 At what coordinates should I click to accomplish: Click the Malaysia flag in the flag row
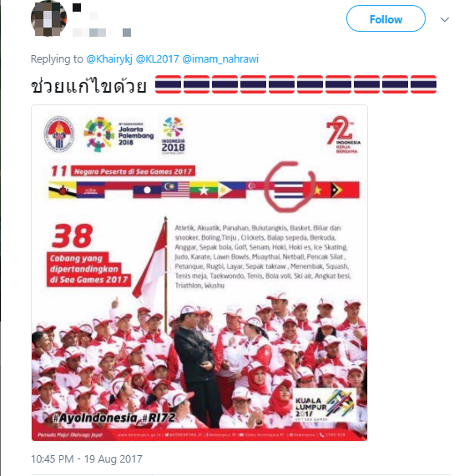click(x=175, y=190)
